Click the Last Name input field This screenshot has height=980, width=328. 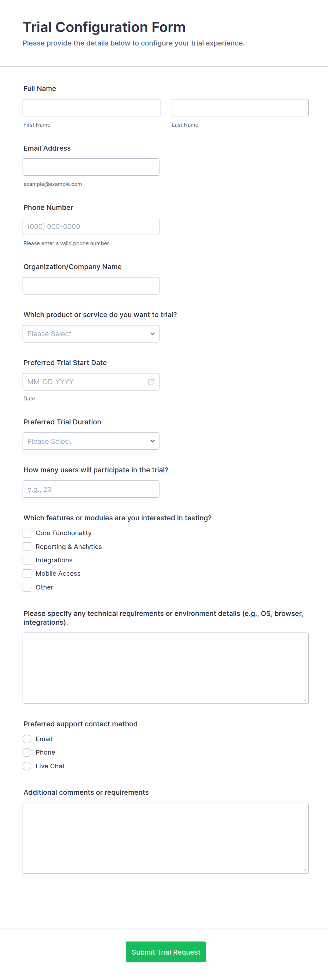coord(239,108)
